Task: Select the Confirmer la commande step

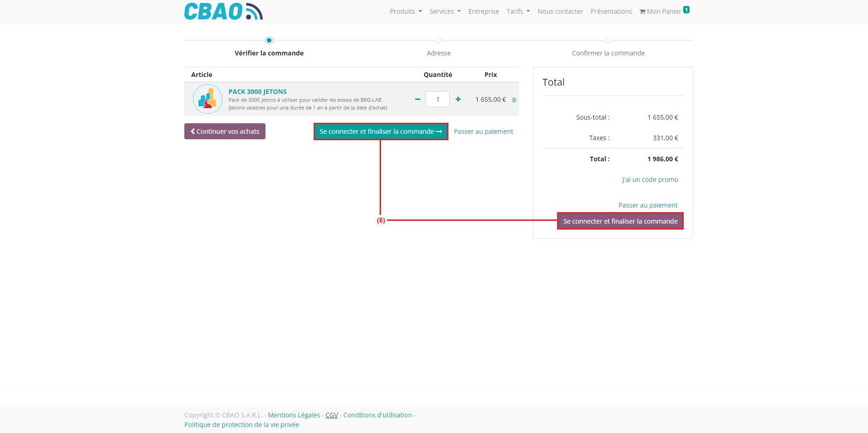Action: pyautogui.click(x=608, y=53)
